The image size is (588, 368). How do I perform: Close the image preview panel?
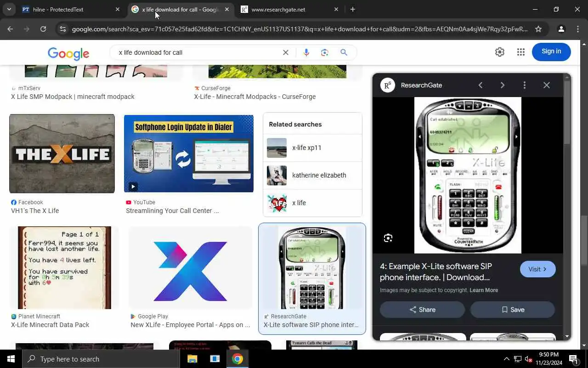[546, 85]
